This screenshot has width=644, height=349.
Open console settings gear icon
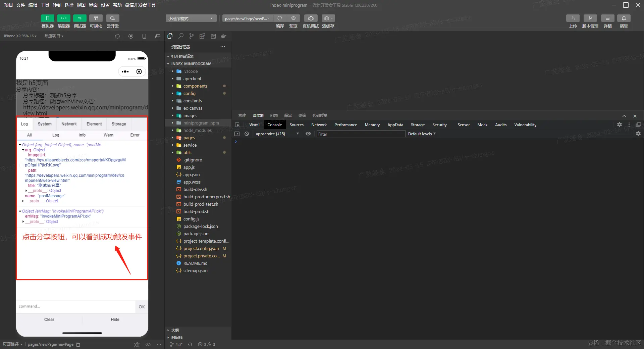click(x=638, y=134)
